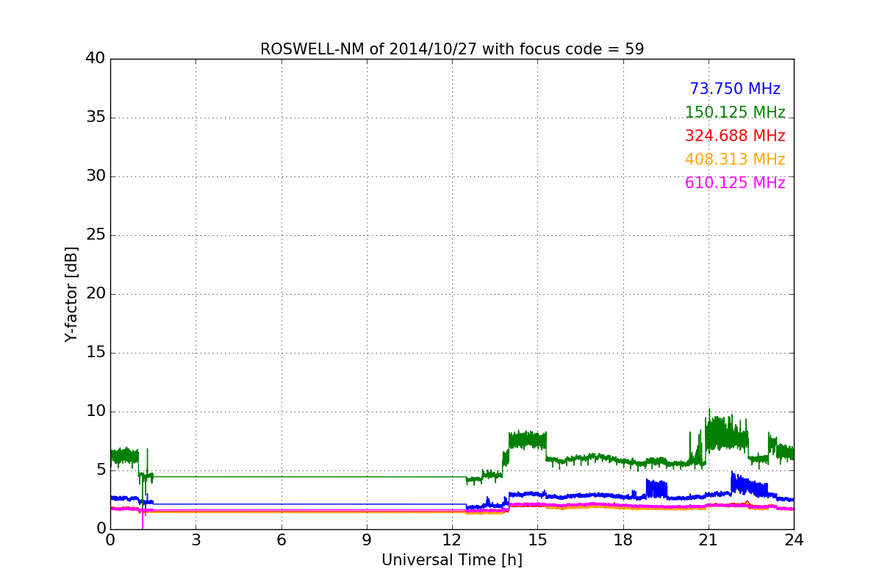Click the y-axis tick label 25
The width and height of the screenshot is (882, 588).
pos(96,235)
